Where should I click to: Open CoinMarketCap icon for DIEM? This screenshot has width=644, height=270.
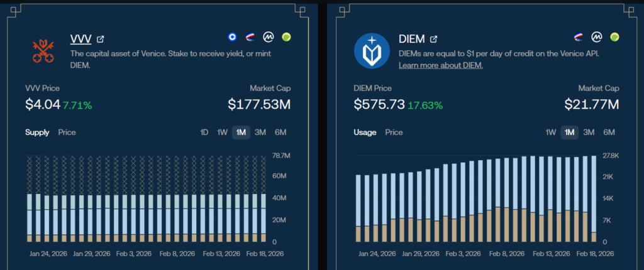597,37
